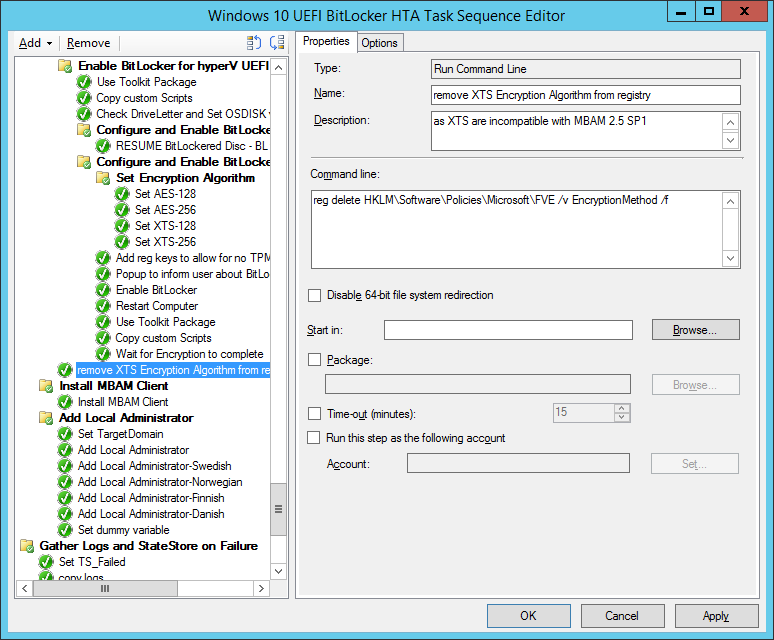Click the Cancel button
This screenshot has height=640, width=774.
[x=622, y=616]
